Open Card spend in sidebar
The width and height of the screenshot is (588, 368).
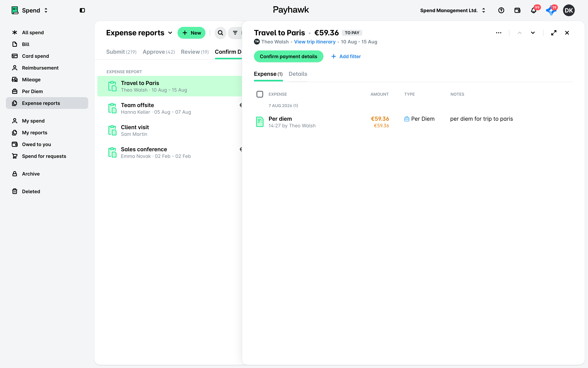pyautogui.click(x=47, y=56)
